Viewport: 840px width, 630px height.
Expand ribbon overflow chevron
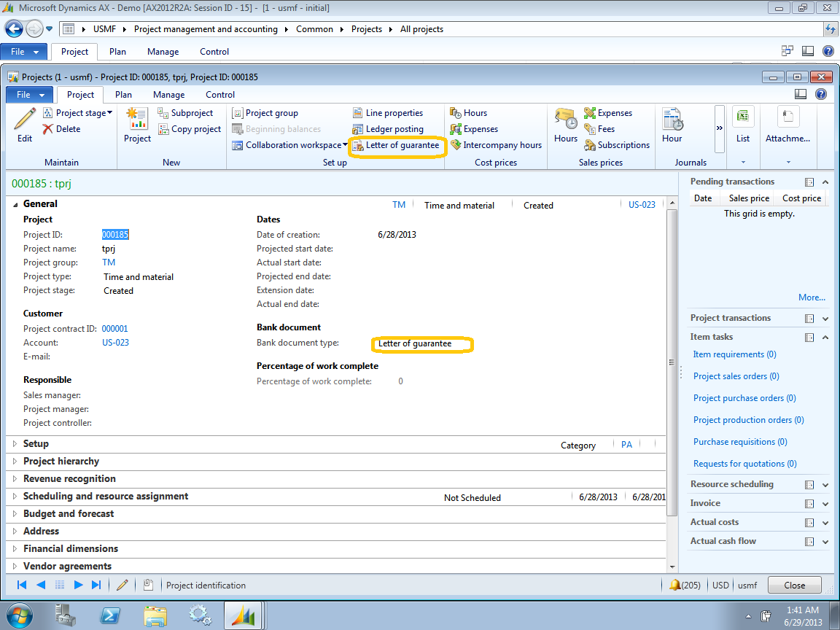coord(720,128)
